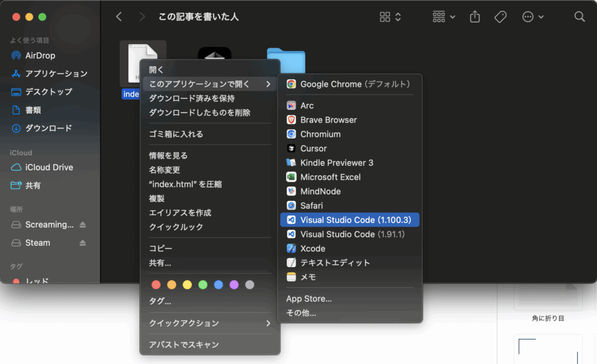This screenshot has width=597, height=364.
Task: Choose App Store... in the submenu
Action: pos(350,299)
